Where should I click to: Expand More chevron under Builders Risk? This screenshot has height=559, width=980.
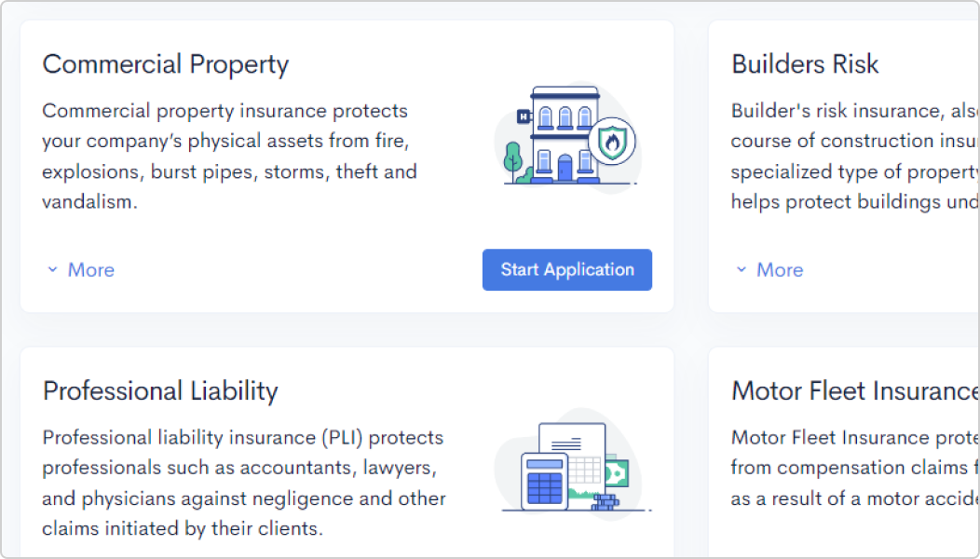coord(742,269)
